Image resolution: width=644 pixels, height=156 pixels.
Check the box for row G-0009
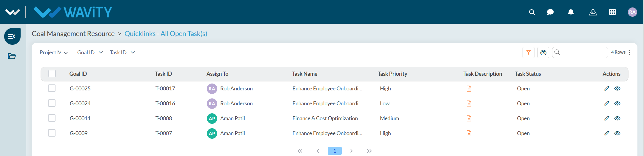(x=52, y=133)
